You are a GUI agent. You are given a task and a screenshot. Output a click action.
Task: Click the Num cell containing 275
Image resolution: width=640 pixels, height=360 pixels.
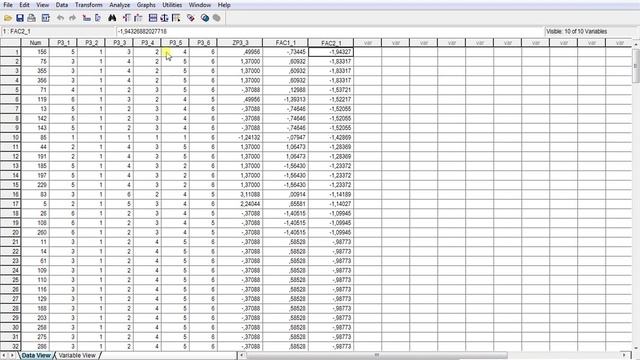(35, 337)
